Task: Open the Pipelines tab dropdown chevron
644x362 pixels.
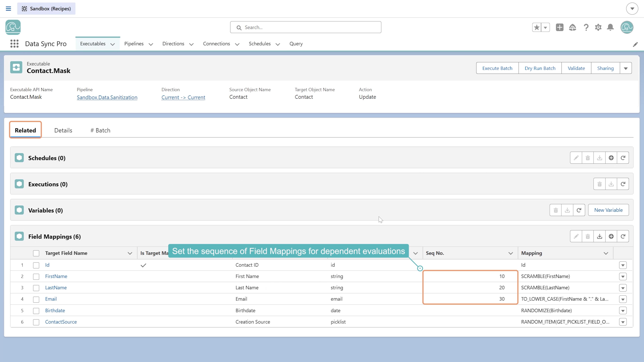Action: point(151,44)
